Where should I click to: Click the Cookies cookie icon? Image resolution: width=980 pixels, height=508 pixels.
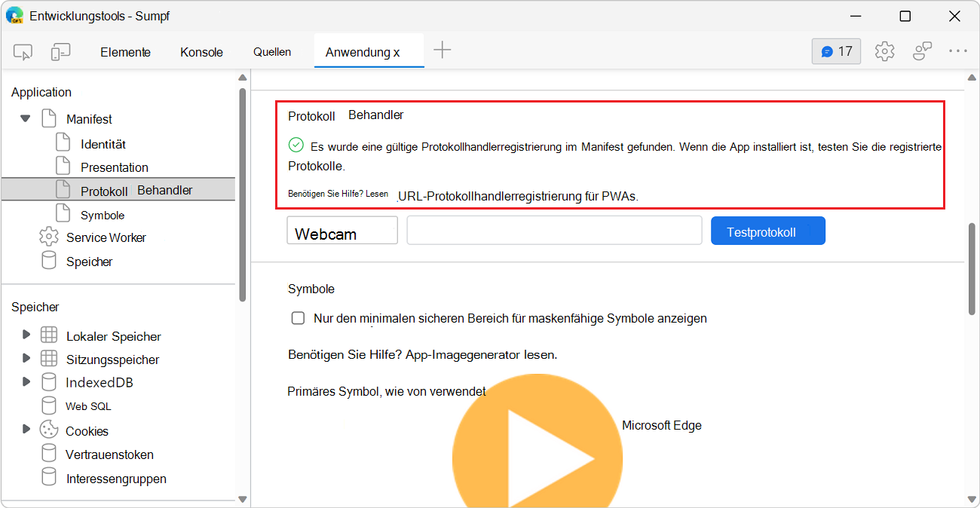tap(48, 430)
